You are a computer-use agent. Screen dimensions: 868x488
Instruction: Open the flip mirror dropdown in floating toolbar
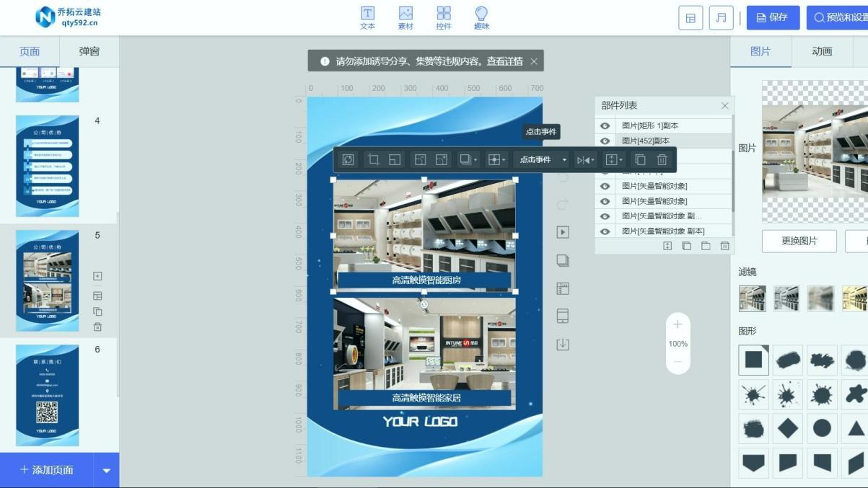tap(586, 159)
